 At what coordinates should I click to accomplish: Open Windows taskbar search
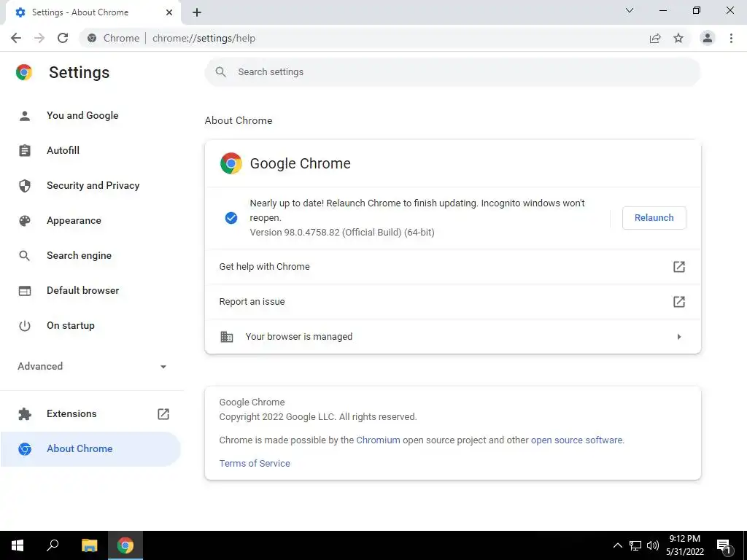53,545
